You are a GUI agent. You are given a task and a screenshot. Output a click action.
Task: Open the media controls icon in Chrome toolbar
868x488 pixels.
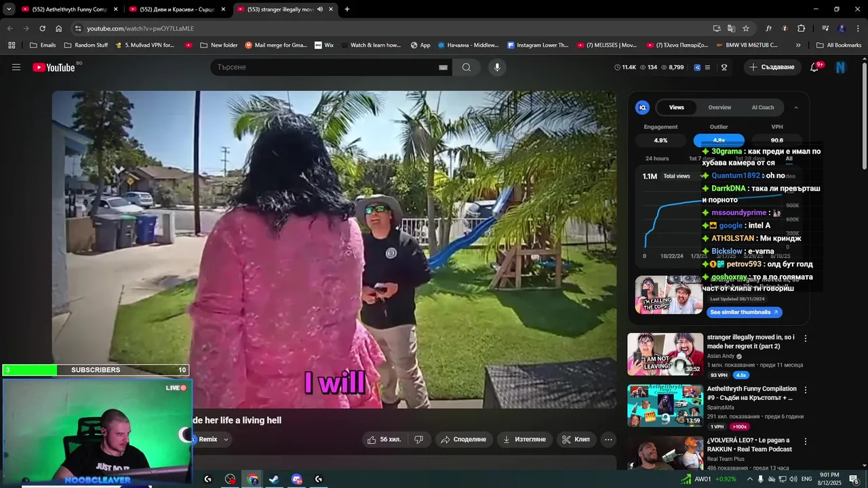click(825, 28)
